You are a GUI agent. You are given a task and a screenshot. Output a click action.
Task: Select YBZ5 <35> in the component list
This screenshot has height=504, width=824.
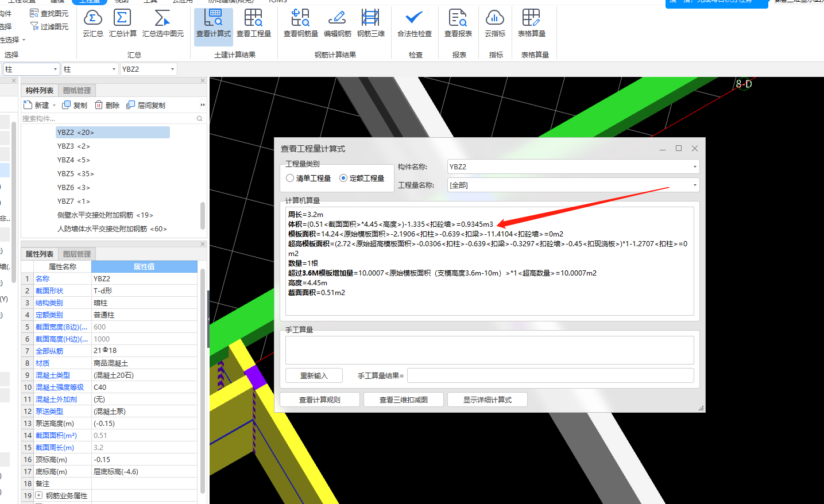[75, 174]
